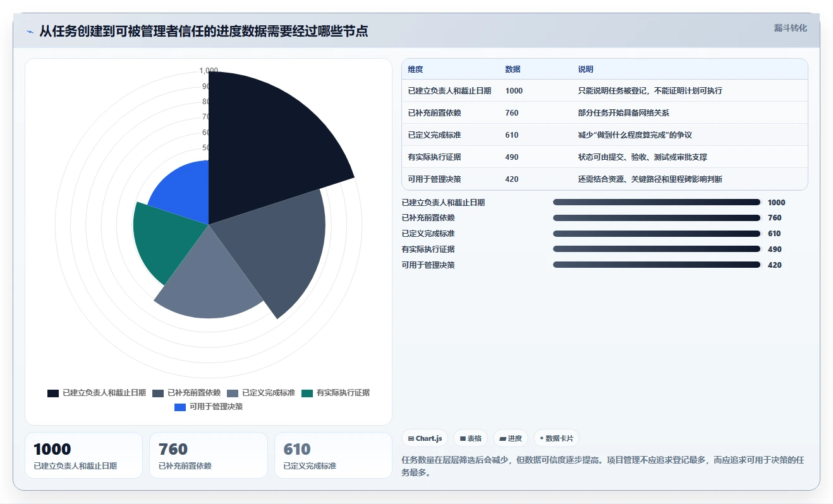
Task: Click table cell 有实际执行证据
Action: pyautogui.click(x=434, y=157)
